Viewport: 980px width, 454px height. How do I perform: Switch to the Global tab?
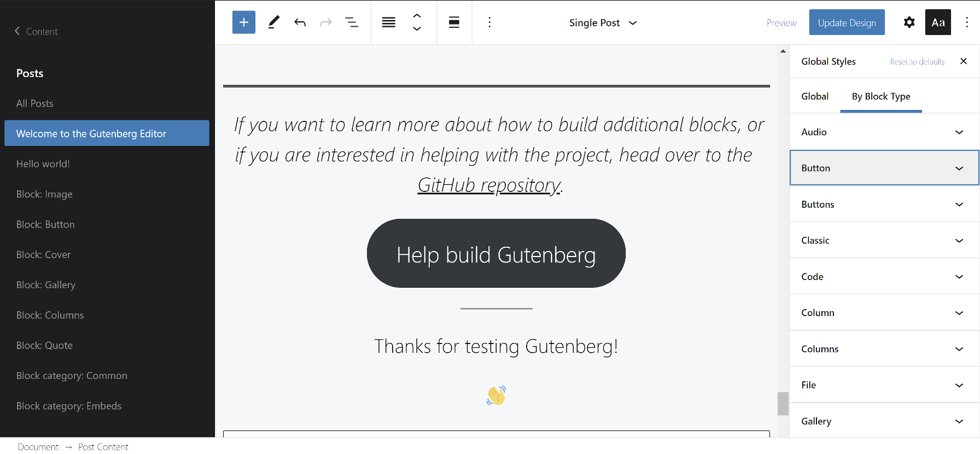pos(814,96)
